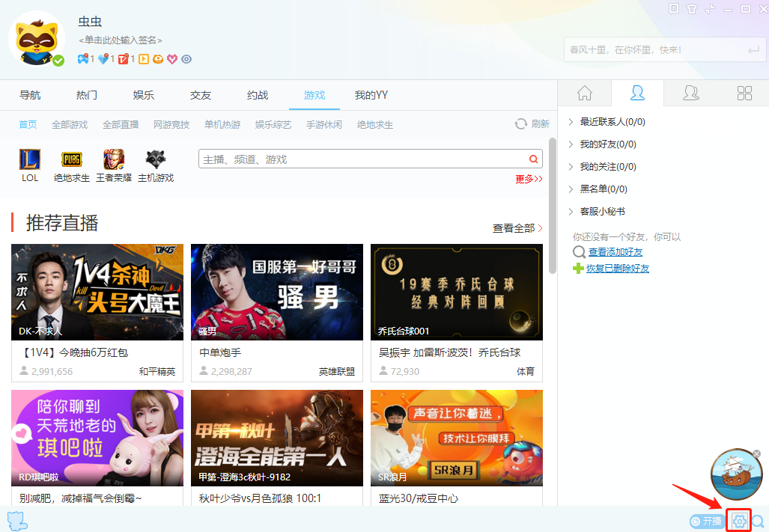
Task: Open the 虫虫 profile avatar
Action: click(37, 39)
